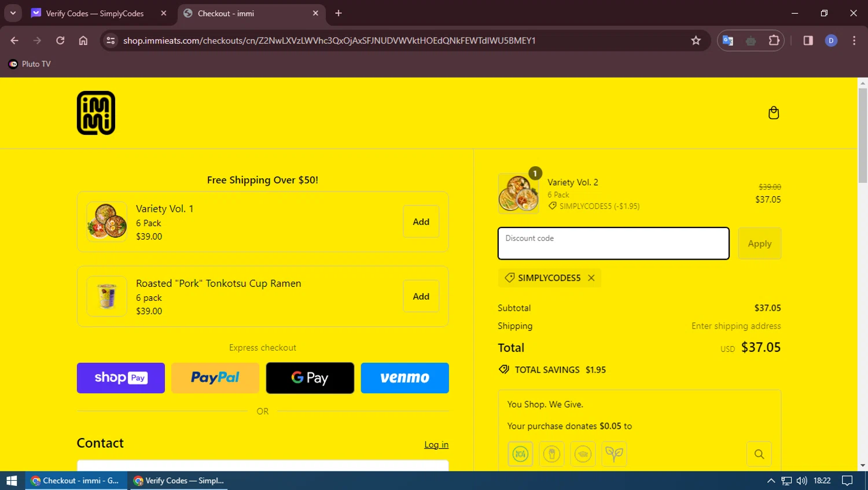
Task: Go forward in browser history
Action: point(37,40)
